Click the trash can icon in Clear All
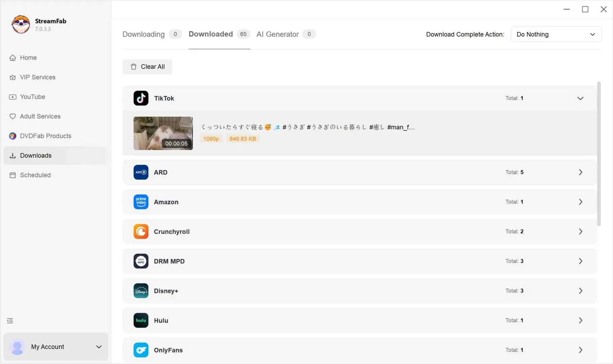 point(134,67)
